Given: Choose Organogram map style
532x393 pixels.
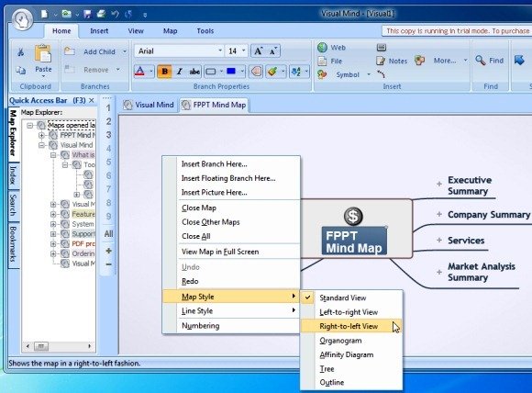Looking at the screenshot, I should tap(351, 341).
